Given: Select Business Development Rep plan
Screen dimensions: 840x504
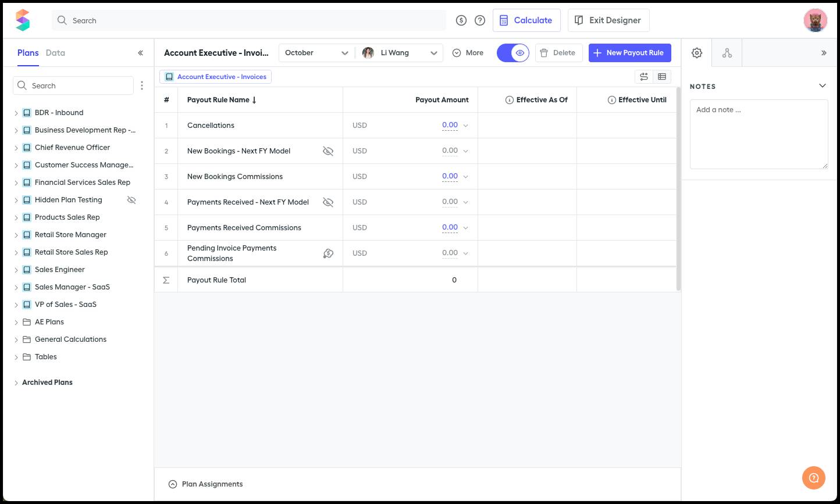Looking at the screenshot, I should point(85,130).
